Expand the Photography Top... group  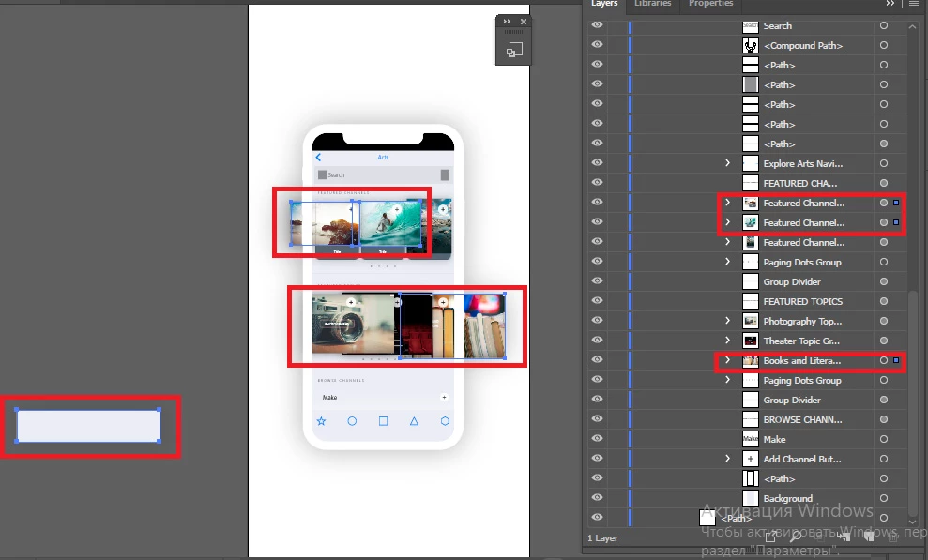pos(727,320)
